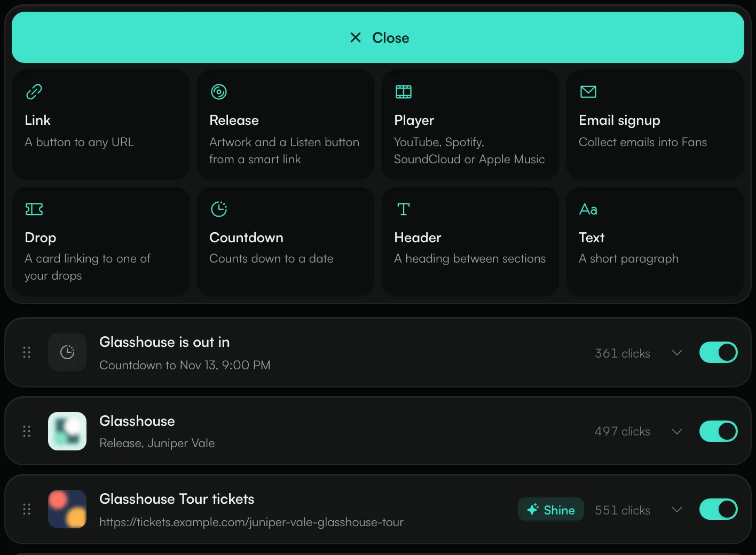Expand the Glasshouse release row chevron
This screenshot has height=555, width=756.
[677, 431]
